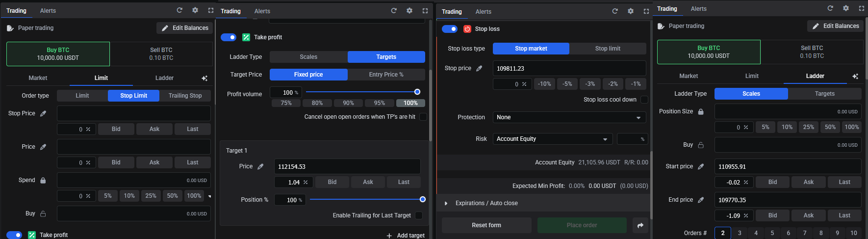Click Last button under the Start price field
868x239 pixels.
[844, 182]
